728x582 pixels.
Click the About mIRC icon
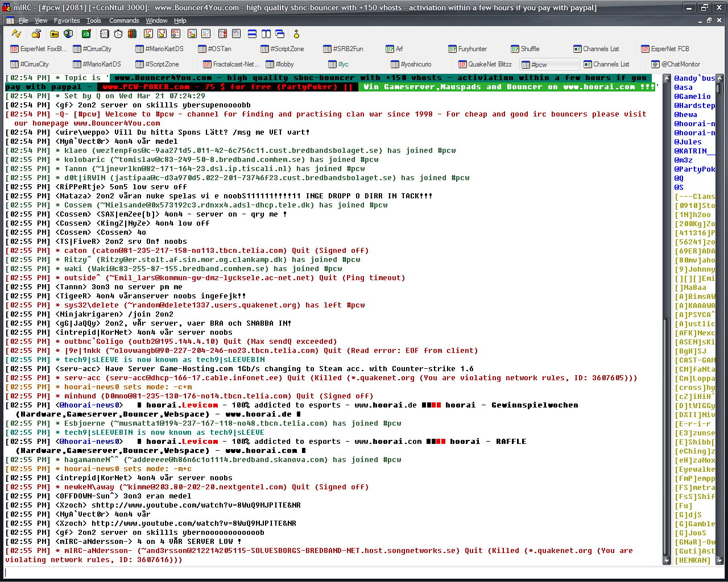tap(296, 34)
